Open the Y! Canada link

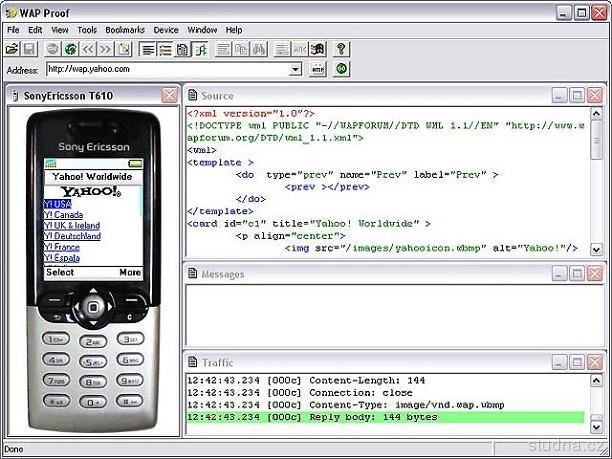point(63,215)
